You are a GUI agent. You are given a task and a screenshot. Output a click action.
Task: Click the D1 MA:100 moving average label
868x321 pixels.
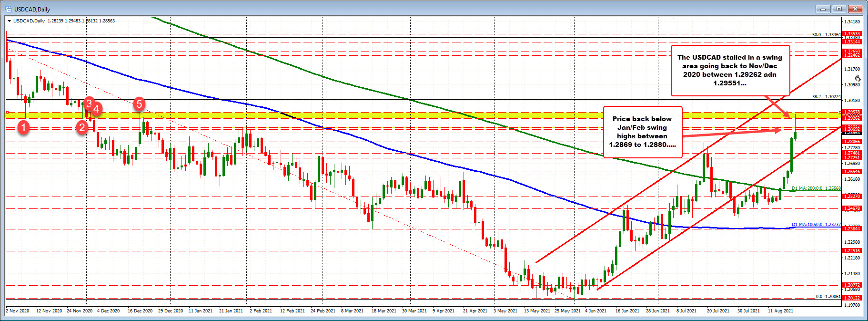tap(816, 225)
